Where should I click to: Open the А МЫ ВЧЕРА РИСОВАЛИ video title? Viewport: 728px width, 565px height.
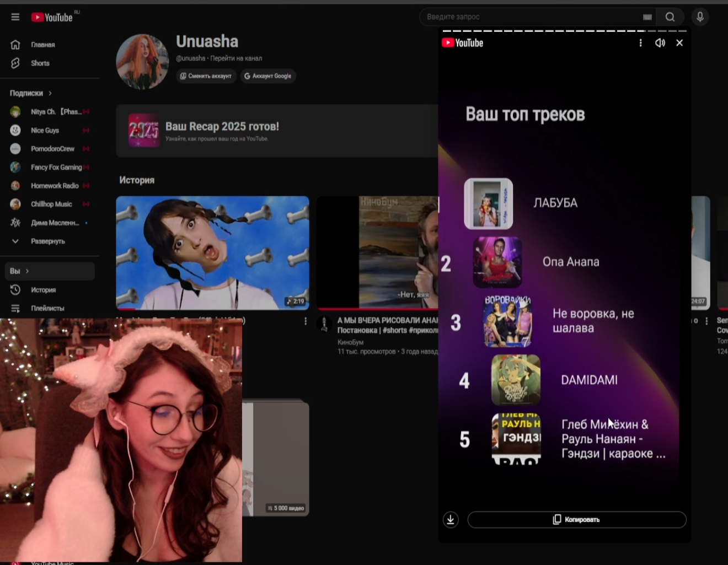coord(388,325)
